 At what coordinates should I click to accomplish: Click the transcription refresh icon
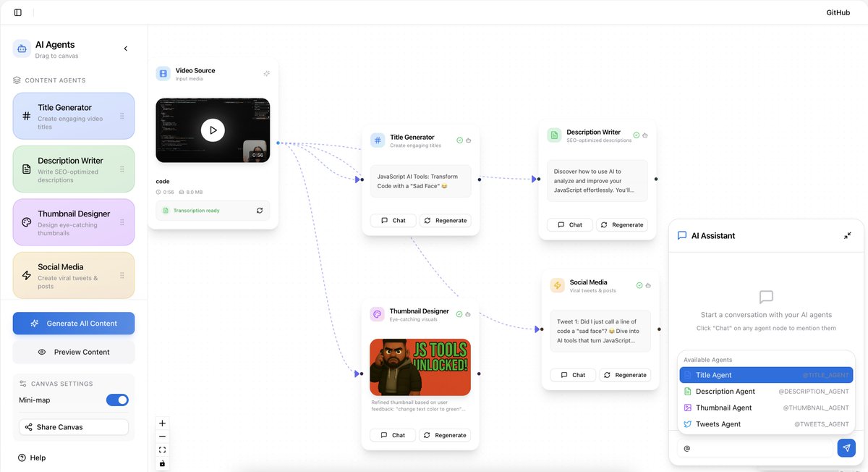[x=260, y=211]
